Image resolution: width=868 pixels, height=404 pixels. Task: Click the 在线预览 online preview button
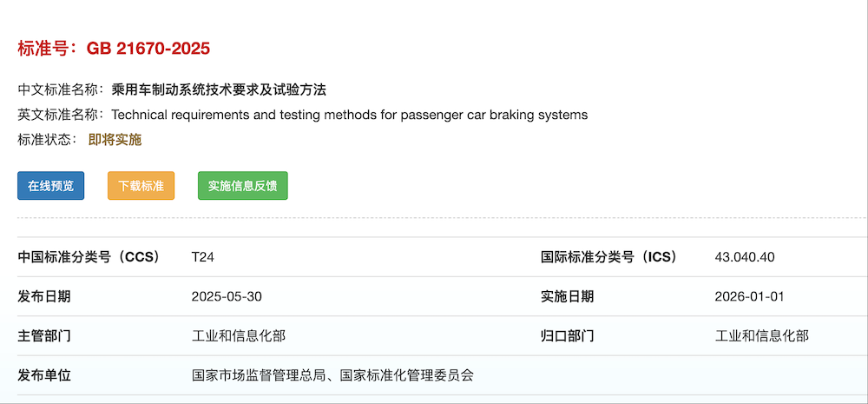[x=50, y=186]
